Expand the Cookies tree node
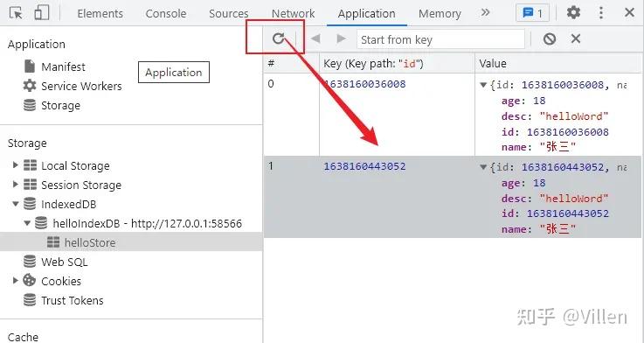Screen dimensions: 644x343 [15, 280]
